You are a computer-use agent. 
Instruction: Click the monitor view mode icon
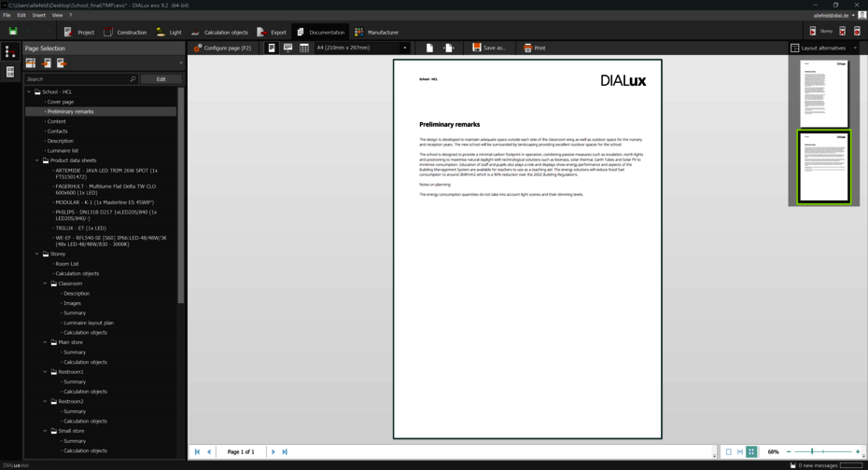tap(287, 48)
